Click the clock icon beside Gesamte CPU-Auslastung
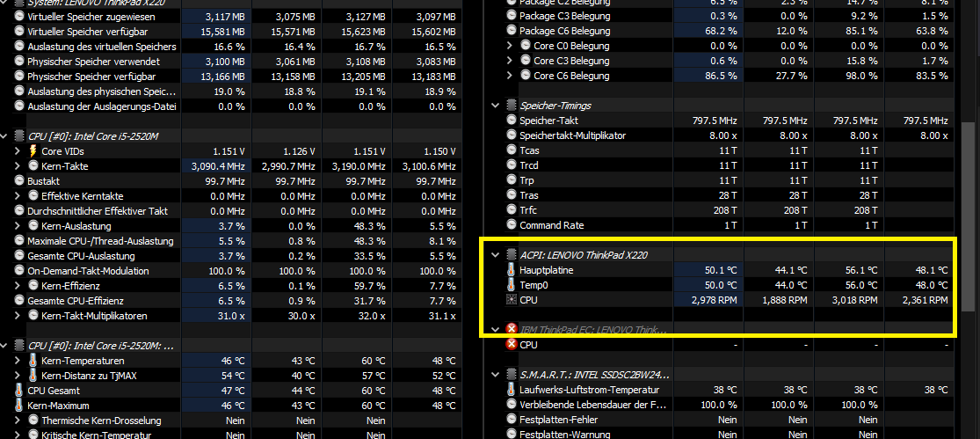 pyautogui.click(x=19, y=256)
